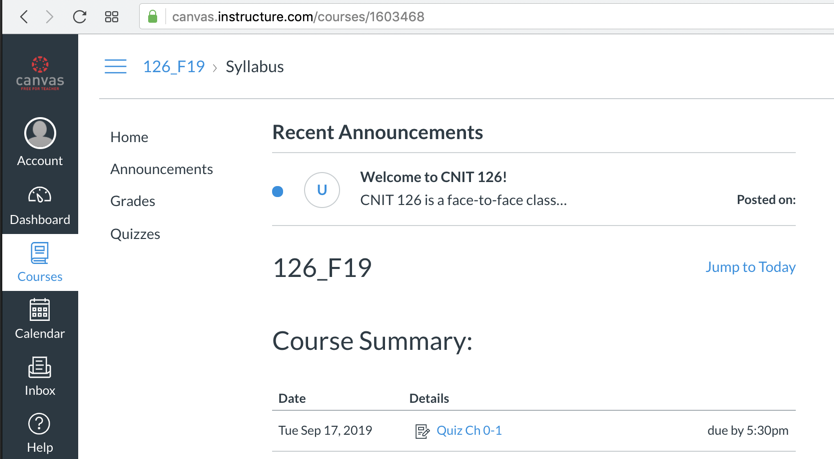This screenshot has height=459, width=834.
Task: Open the Account profile menu
Action: click(x=40, y=142)
